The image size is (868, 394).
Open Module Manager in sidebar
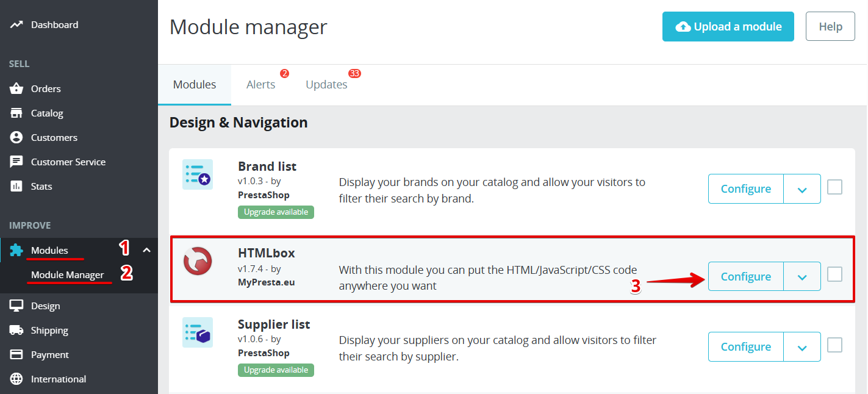tap(68, 275)
